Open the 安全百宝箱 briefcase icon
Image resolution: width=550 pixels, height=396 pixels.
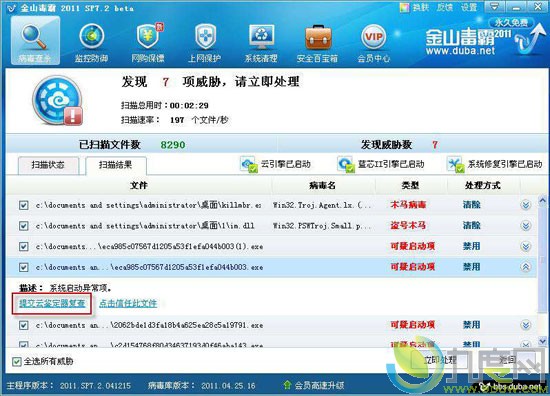click(318, 37)
